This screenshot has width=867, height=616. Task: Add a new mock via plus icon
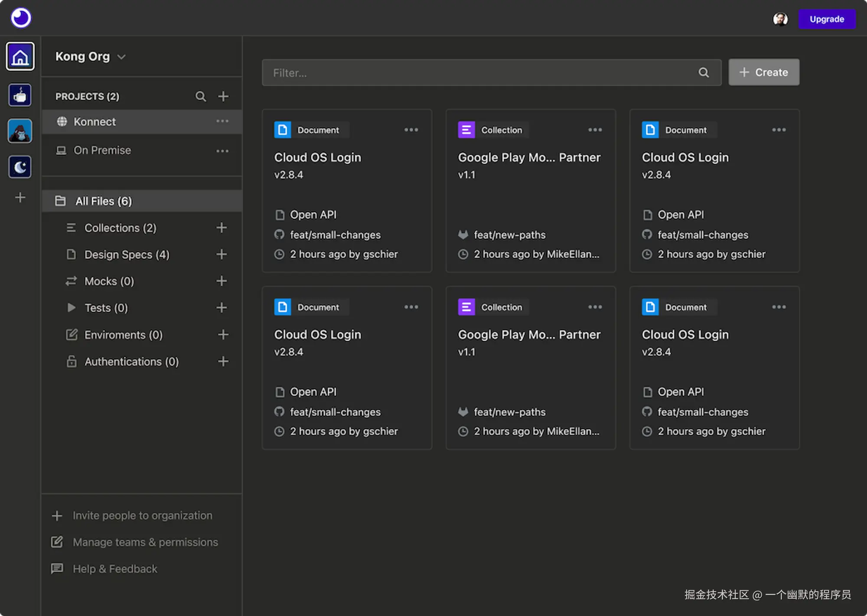222,281
